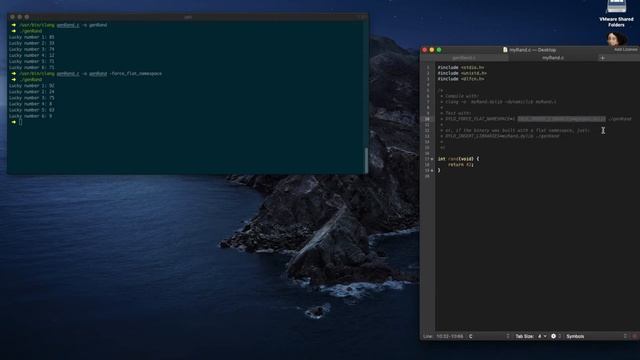Click 'Lucky number 4: 12' in first terminal run
This screenshot has height=360, width=640.
click(x=31, y=55)
